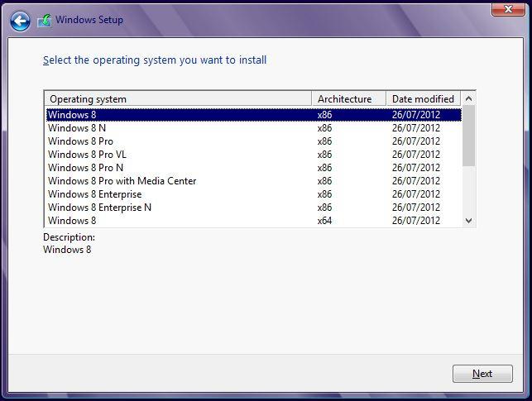Select the Windows 8 x64 row
This screenshot has width=532, height=401.
tap(254, 220)
